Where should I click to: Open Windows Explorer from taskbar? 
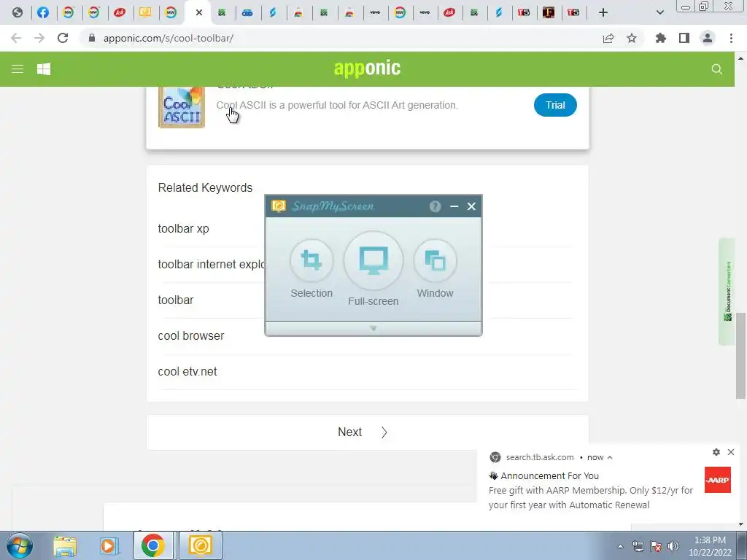point(65,545)
